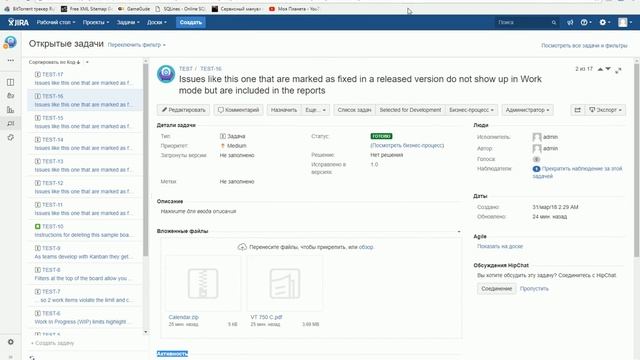Toggle sort order by Код
The image size is (640, 360).
pos(54,62)
